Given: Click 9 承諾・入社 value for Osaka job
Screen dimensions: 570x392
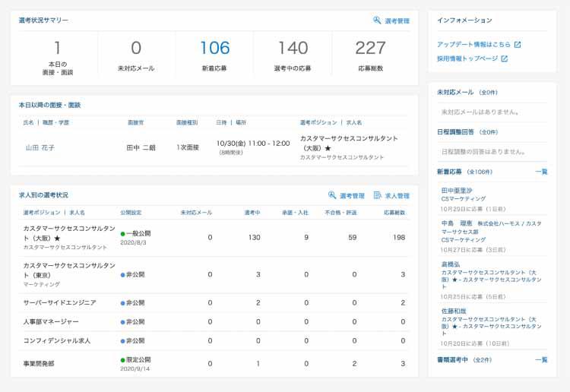Looking at the screenshot, I should [x=306, y=237].
